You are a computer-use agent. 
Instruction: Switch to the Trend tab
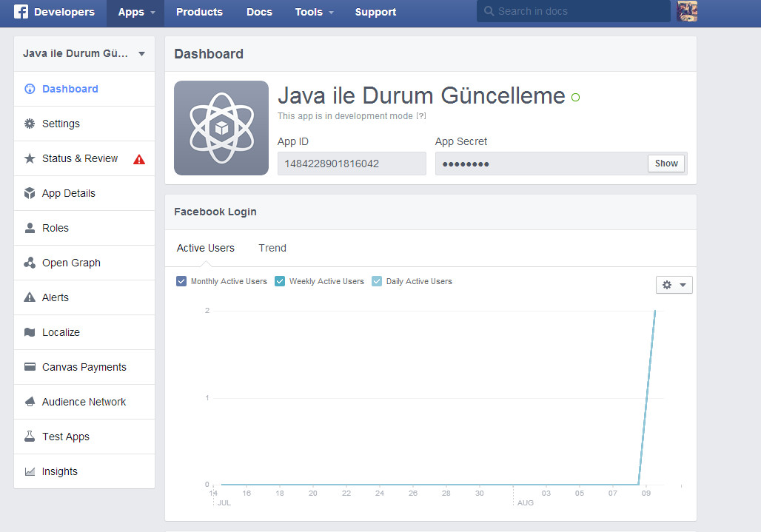click(x=272, y=248)
